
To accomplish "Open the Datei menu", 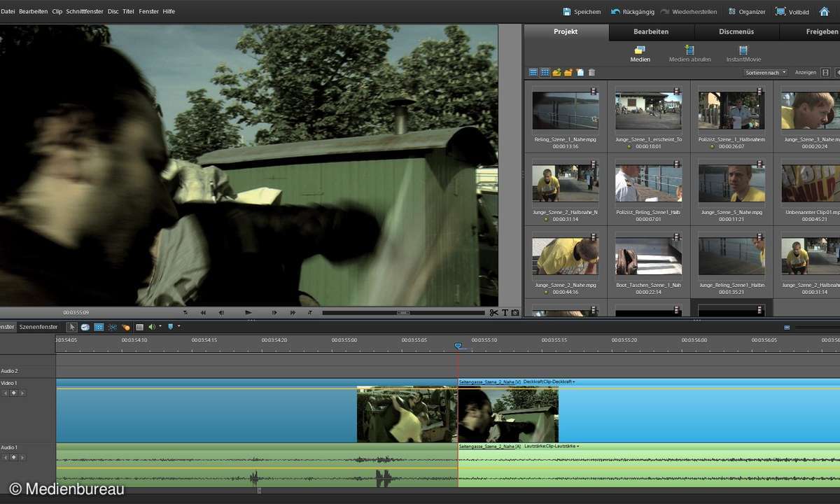I will pos(8,11).
